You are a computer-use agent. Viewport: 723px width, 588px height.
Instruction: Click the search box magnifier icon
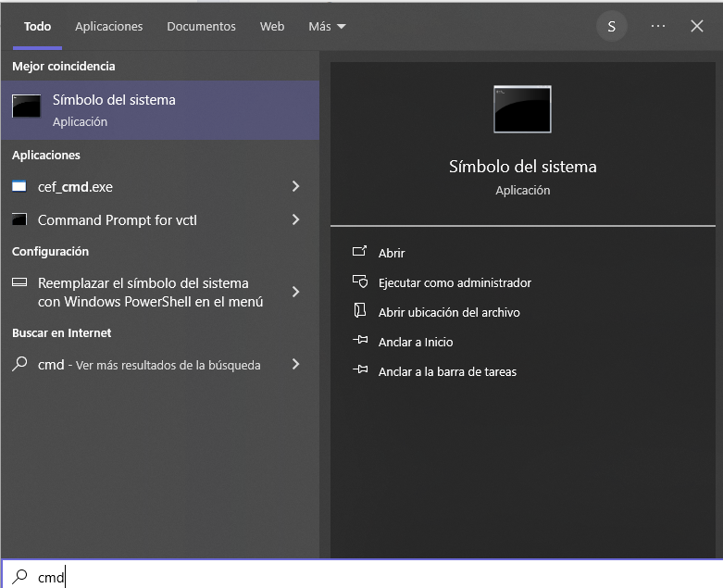tap(19, 577)
